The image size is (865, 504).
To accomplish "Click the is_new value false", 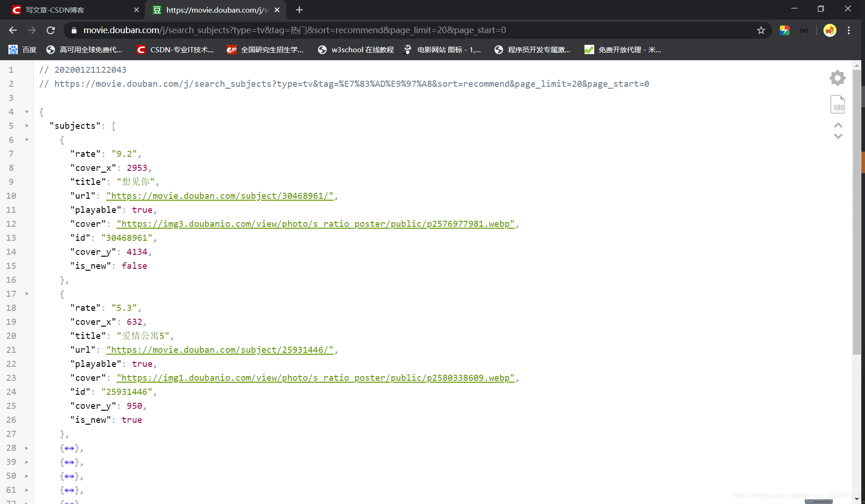I will click(x=134, y=266).
